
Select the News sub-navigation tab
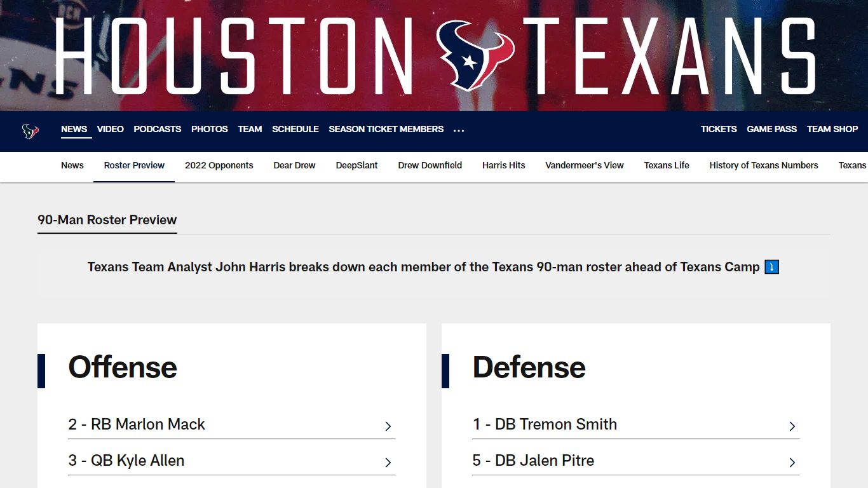[x=72, y=165]
